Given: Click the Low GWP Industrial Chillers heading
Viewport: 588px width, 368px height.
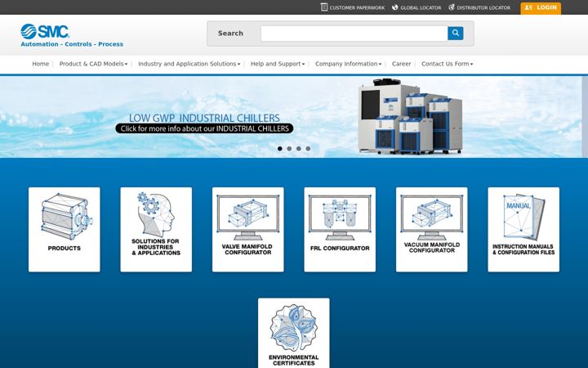Looking at the screenshot, I should point(204,118).
